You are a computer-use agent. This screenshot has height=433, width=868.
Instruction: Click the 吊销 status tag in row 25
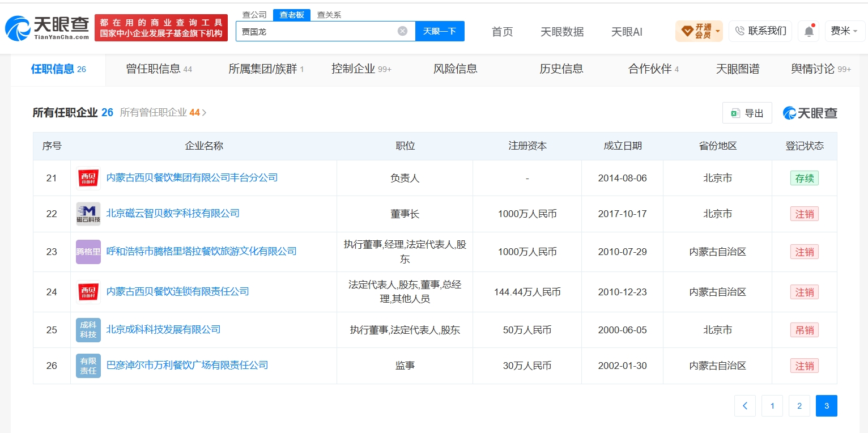(x=805, y=330)
